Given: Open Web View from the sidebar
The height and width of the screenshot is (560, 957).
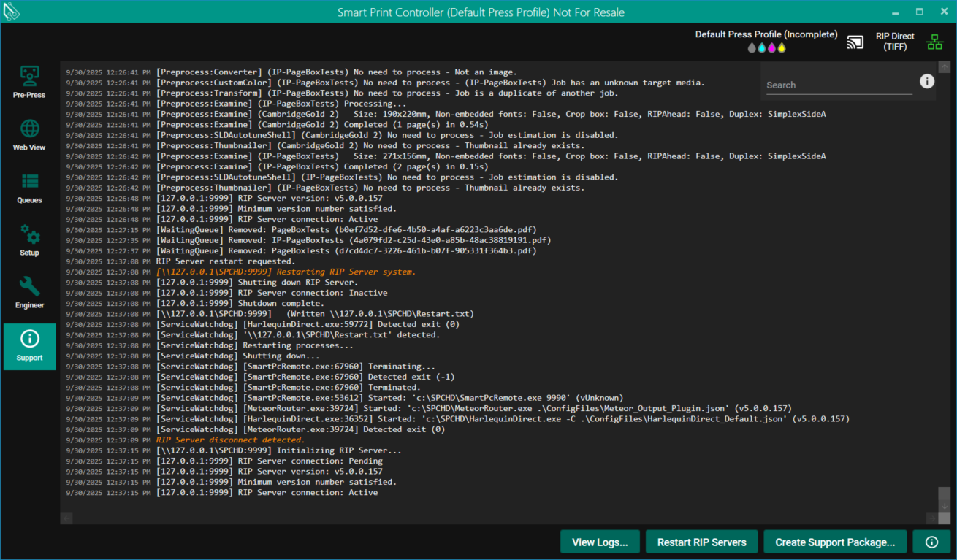Looking at the screenshot, I should click(x=29, y=135).
